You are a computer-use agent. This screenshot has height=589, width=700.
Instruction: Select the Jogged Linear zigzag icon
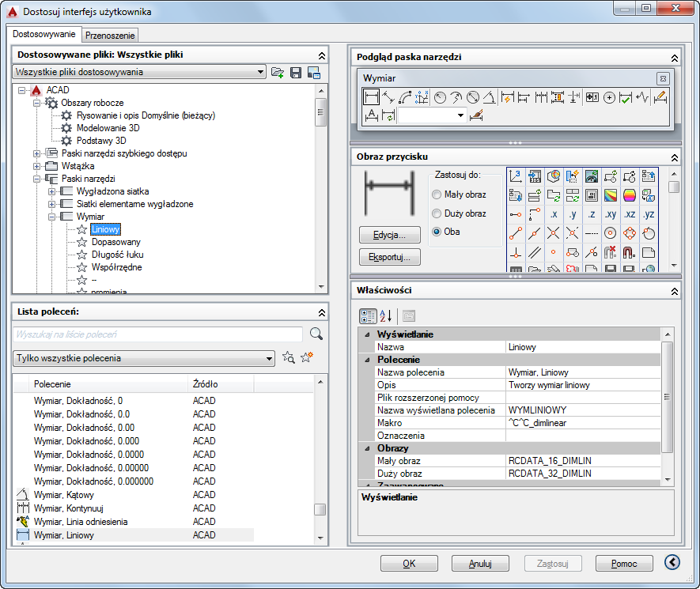click(x=642, y=97)
